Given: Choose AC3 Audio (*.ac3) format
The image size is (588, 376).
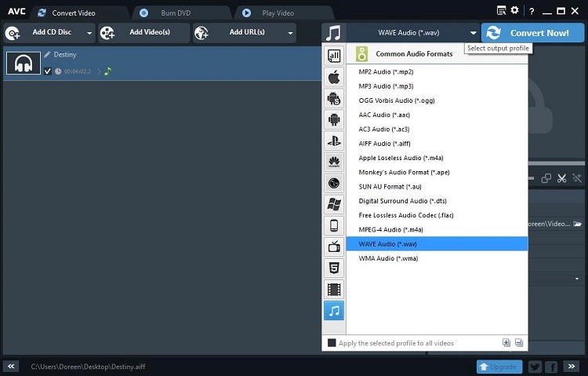Looking at the screenshot, I should 437,130.
